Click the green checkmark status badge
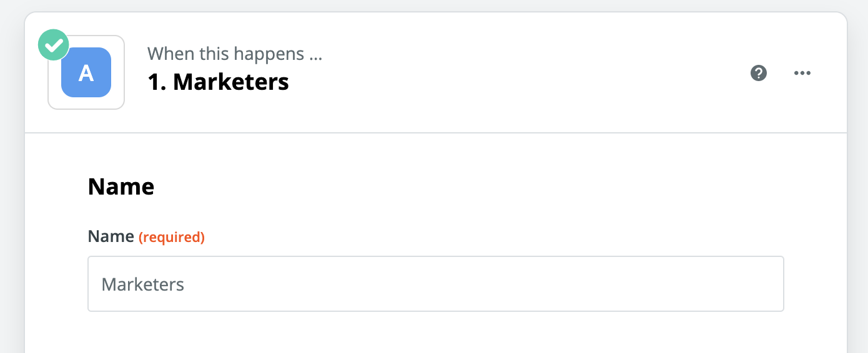The image size is (868, 353). pyautogui.click(x=54, y=45)
